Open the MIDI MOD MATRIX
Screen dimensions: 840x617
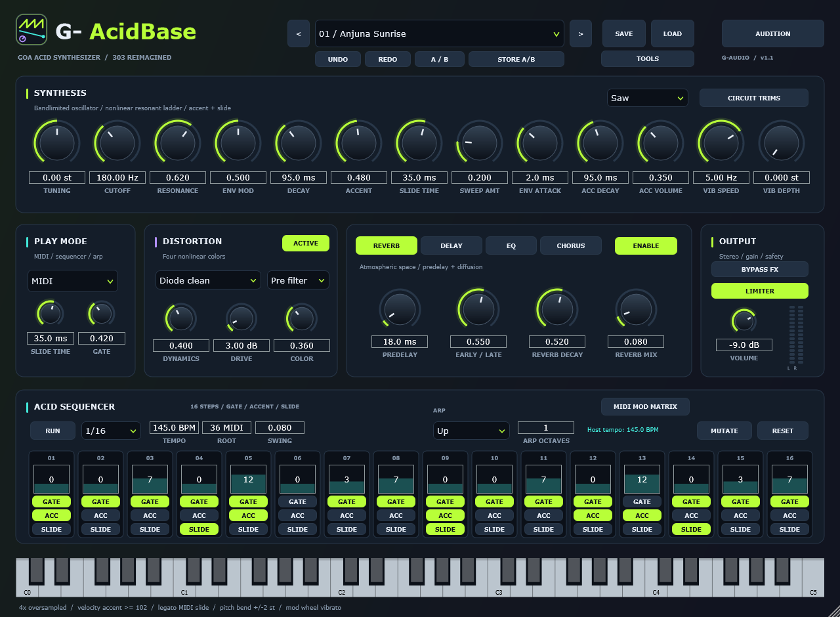645,407
